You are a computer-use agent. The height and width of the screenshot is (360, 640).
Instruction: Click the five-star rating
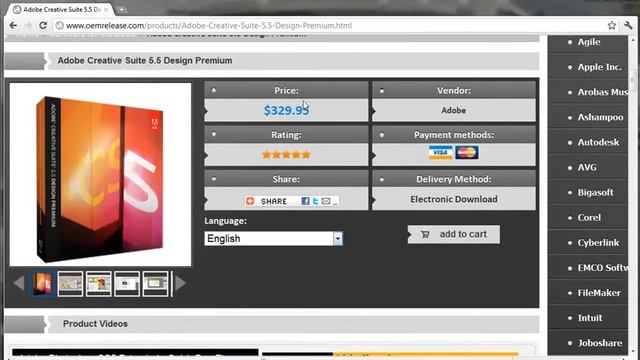286,155
